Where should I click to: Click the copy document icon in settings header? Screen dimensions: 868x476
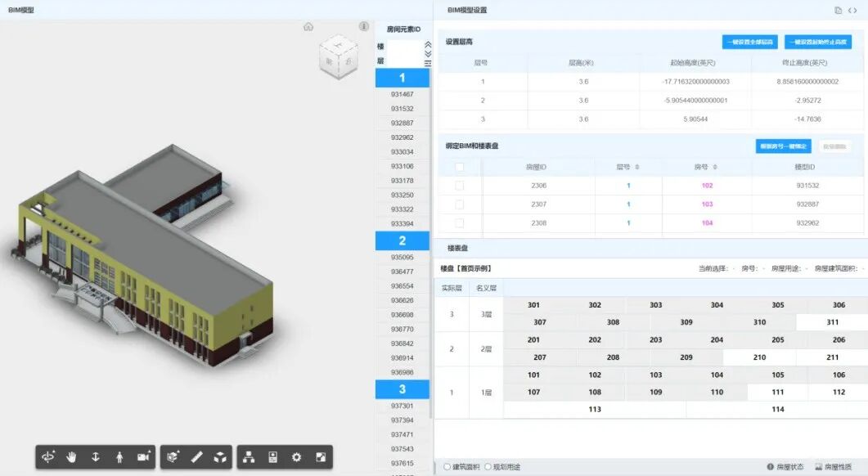tap(838, 10)
